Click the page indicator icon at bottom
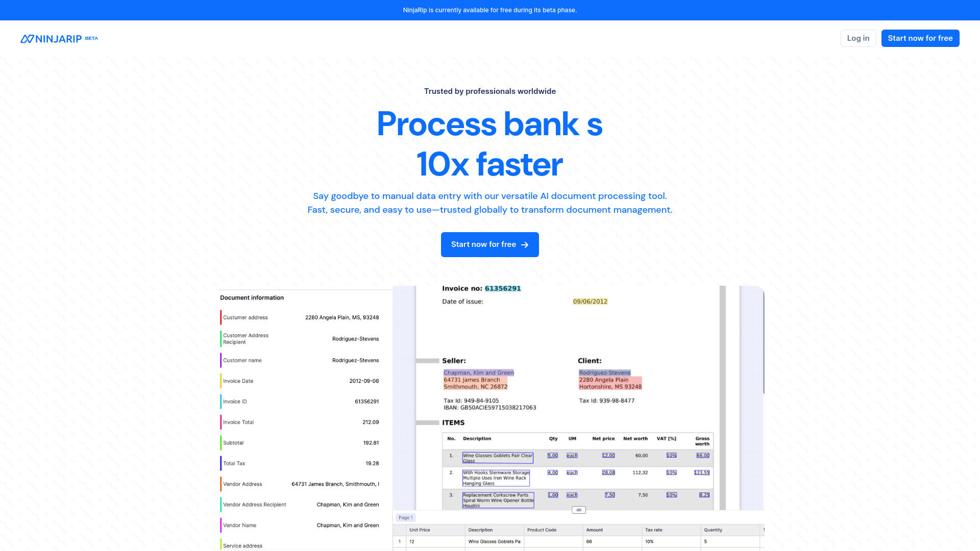 click(x=405, y=517)
